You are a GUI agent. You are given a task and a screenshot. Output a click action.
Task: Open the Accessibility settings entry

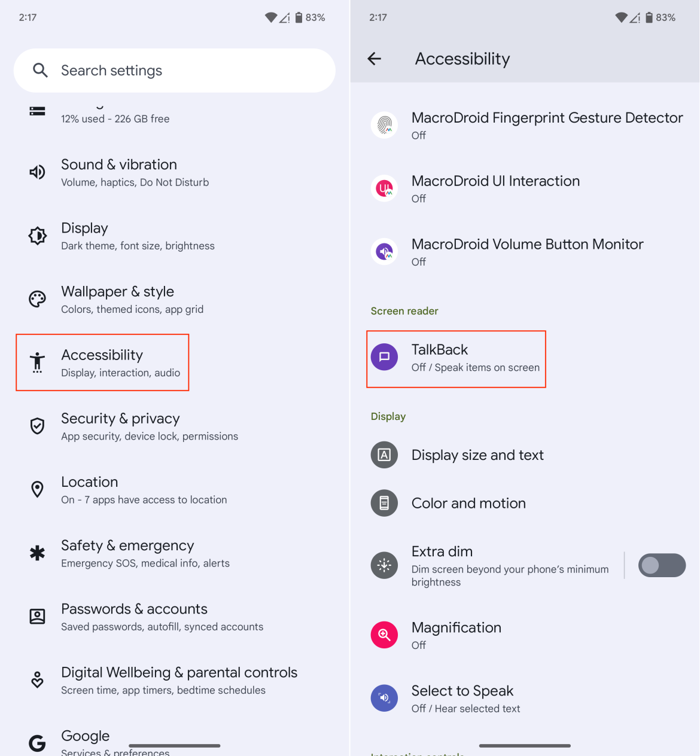(102, 362)
